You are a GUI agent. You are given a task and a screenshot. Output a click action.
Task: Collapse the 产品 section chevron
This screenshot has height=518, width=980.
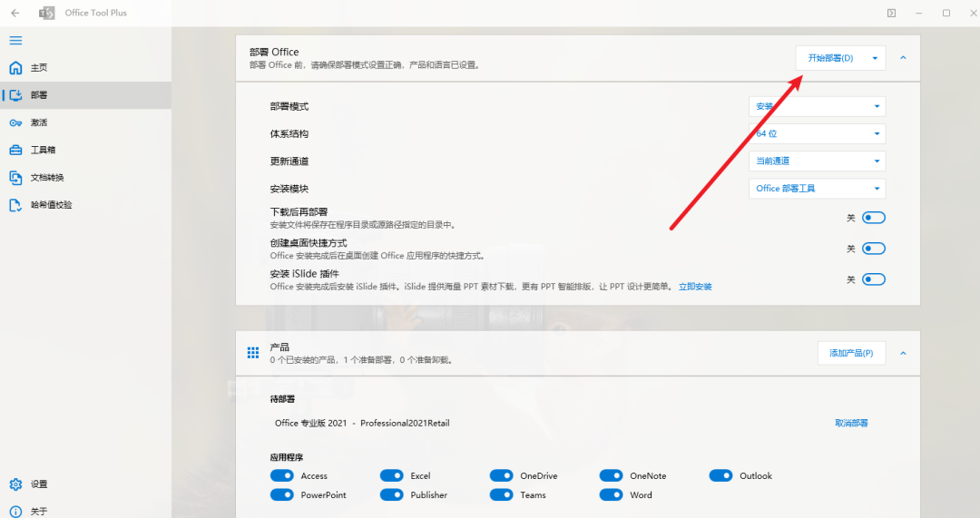point(903,354)
